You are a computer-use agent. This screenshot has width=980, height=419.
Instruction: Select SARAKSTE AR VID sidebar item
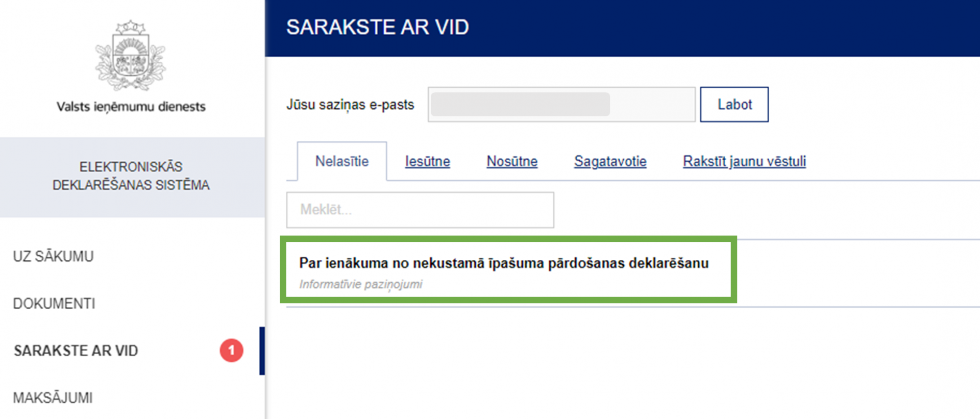point(76,351)
